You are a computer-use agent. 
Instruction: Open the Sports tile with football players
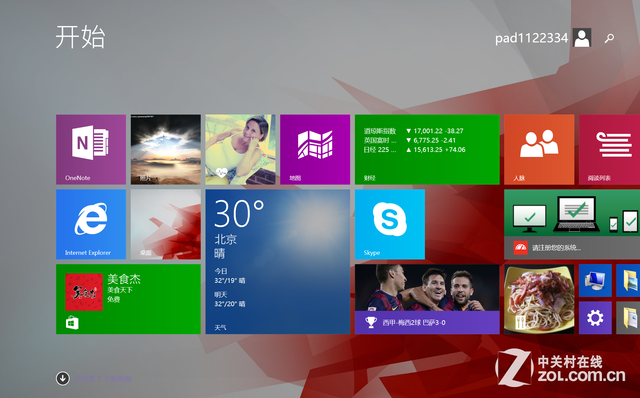(x=427, y=299)
